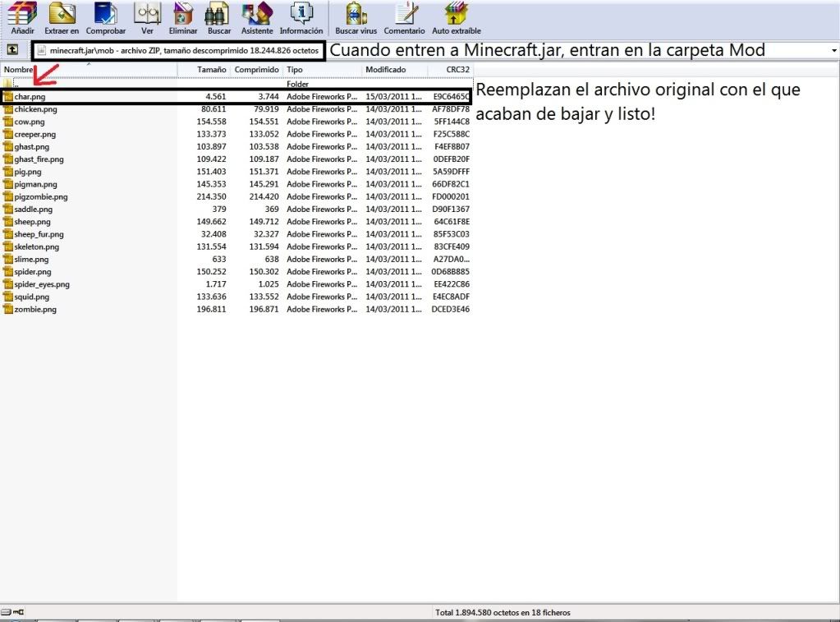Viewport: 840px width, 622px height.
Task: Click the Eliminar toolbar icon
Action: click(x=183, y=18)
